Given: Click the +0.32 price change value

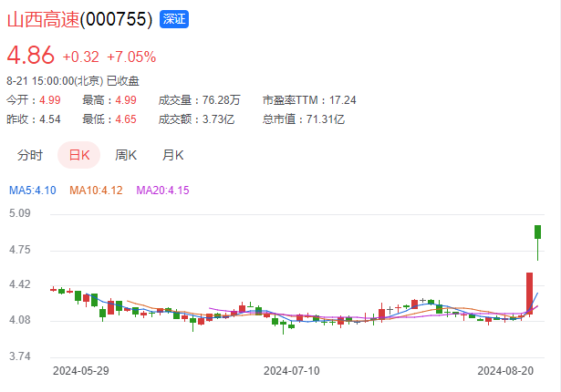Looking at the screenshot, I should point(81,57).
